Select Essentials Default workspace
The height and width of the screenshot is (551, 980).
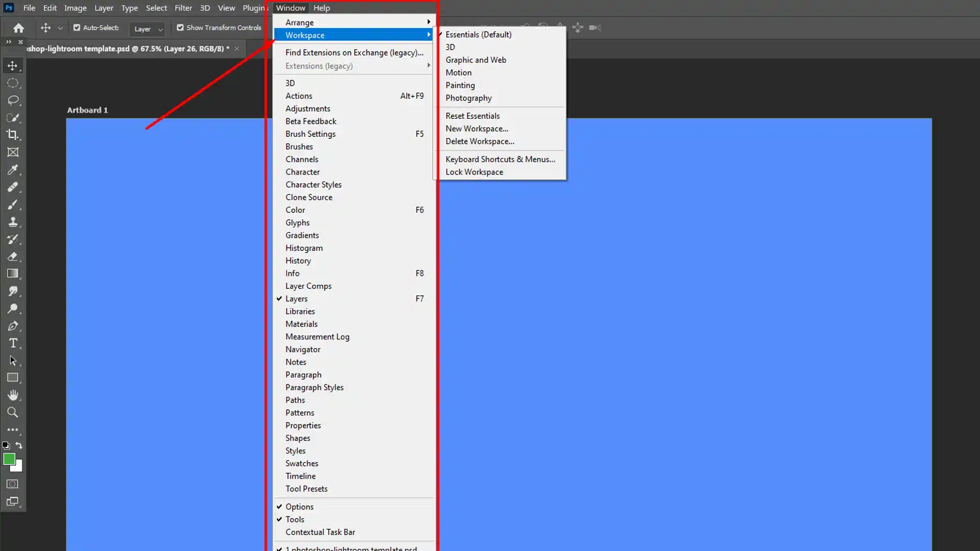[479, 34]
